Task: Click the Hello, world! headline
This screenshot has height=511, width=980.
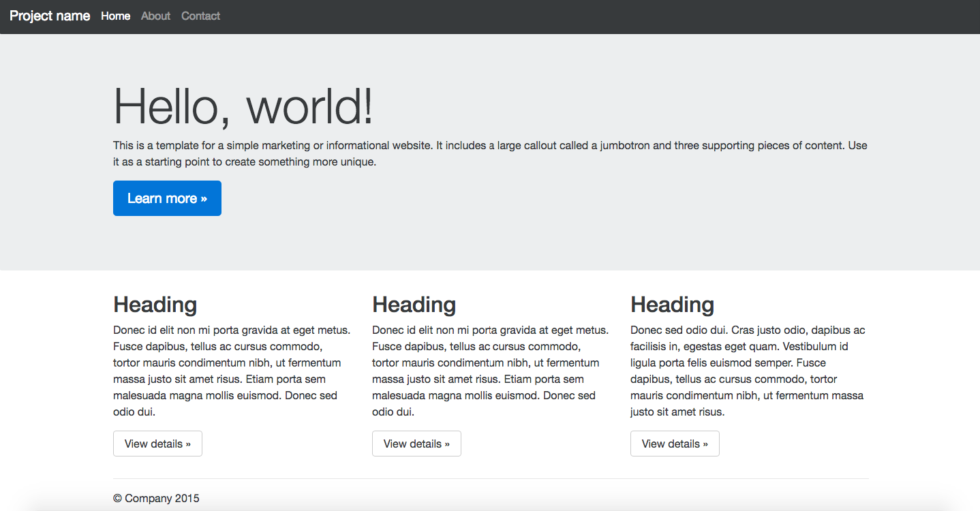Action: (243, 106)
